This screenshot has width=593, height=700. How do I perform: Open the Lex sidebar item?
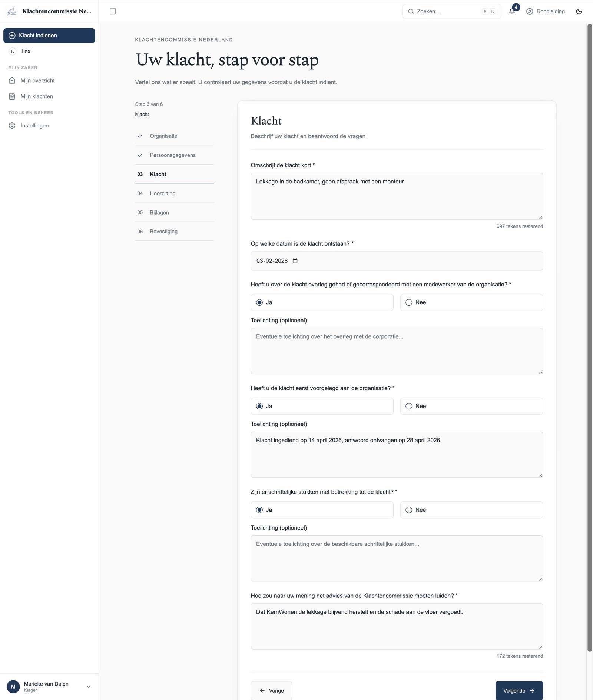click(x=49, y=51)
